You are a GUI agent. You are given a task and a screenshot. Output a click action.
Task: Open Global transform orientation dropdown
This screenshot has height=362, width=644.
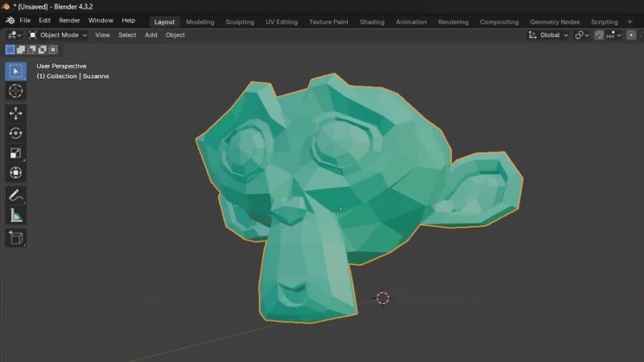[x=549, y=35]
